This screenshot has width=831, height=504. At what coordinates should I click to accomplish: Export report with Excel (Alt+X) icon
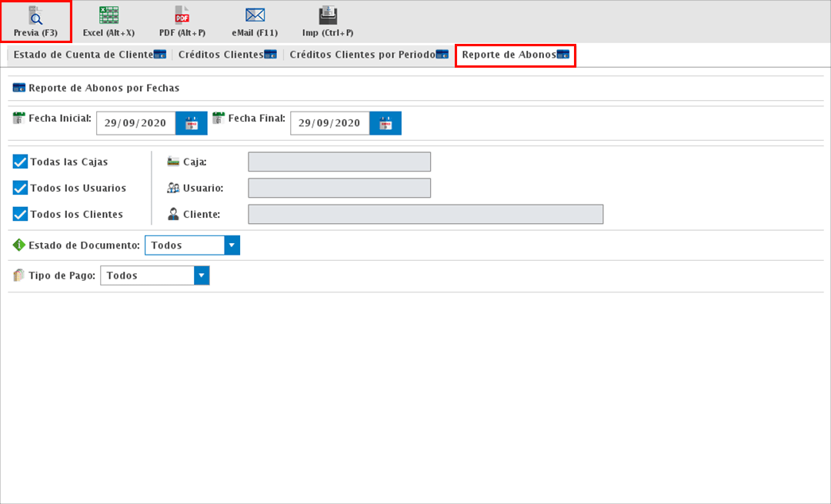pyautogui.click(x=108, y=15)
